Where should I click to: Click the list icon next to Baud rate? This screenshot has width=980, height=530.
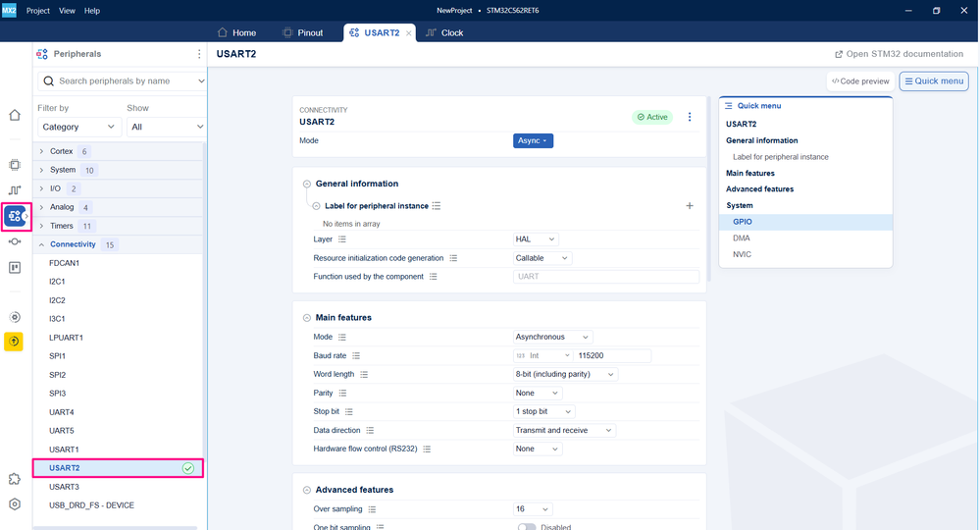tap(356, 355)
